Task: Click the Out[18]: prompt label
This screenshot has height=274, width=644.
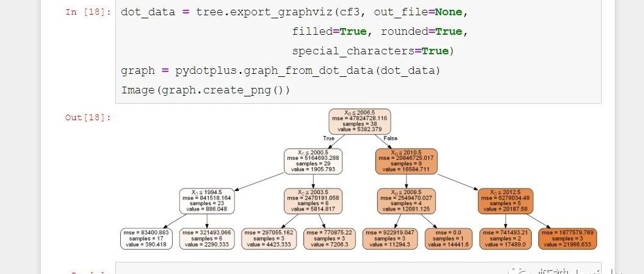Action: pos(88,118)
